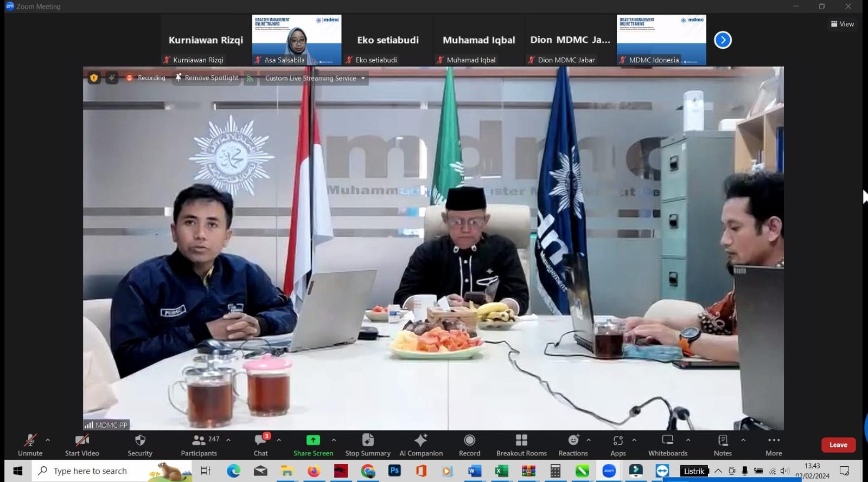This screenshot has width=868, height=482.
Task: Click Remove Spotlight on the video
Action: pos(207,78)
